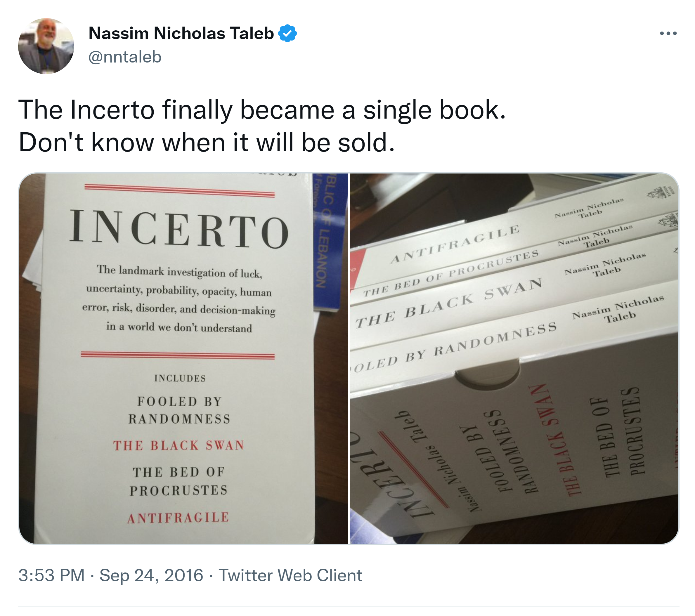Click THE BLACK SWAN spine in right photo

coord(449,303)
